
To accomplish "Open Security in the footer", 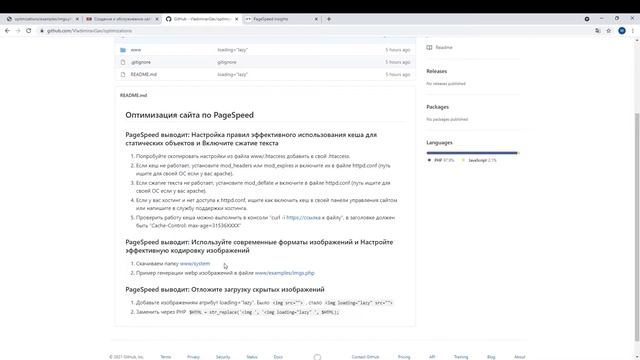I will coord(223,357).
